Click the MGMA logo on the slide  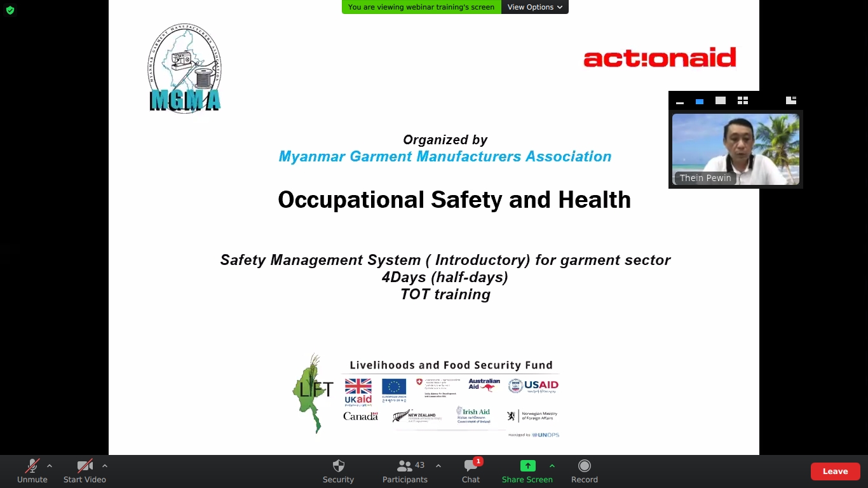185,69
